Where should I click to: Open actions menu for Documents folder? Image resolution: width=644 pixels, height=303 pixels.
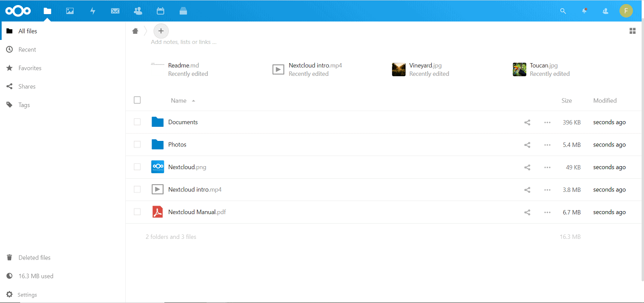(547, 122)
